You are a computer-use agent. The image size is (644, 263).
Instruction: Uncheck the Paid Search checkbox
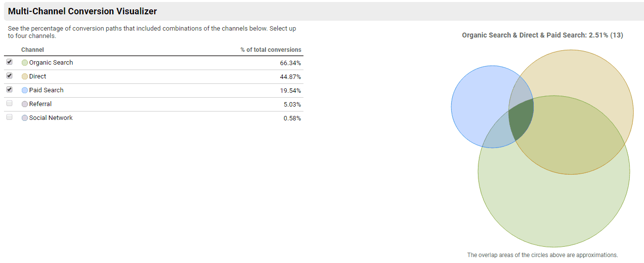9,90
